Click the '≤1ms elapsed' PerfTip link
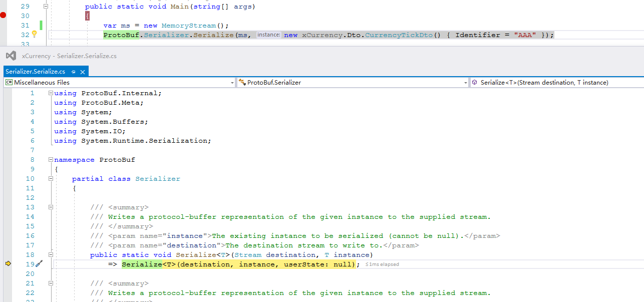 click(382, 264)
